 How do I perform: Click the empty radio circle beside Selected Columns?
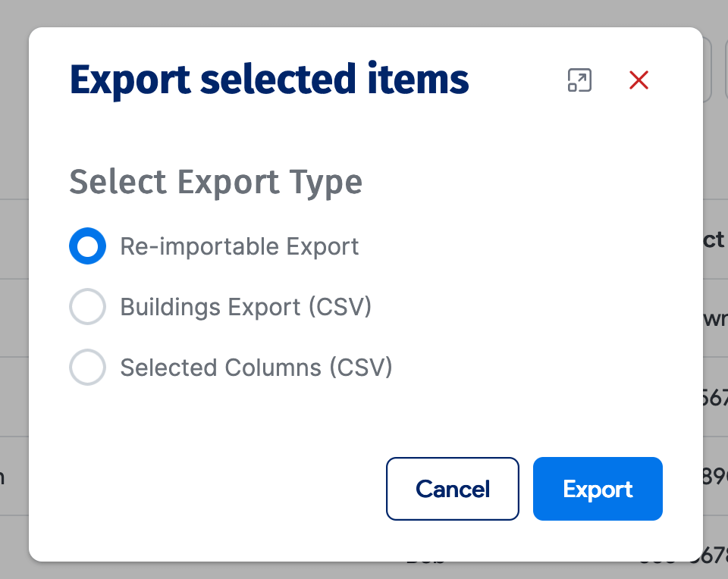point(88,367)
